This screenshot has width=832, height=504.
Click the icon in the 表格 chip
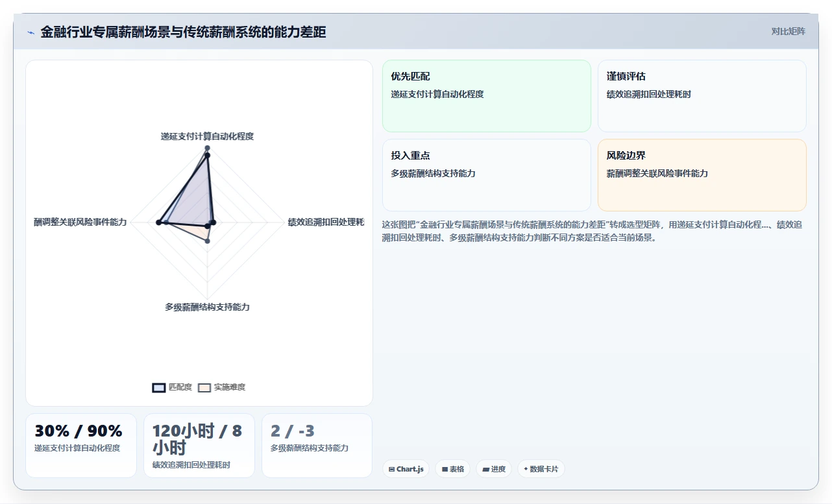(445, 469)
